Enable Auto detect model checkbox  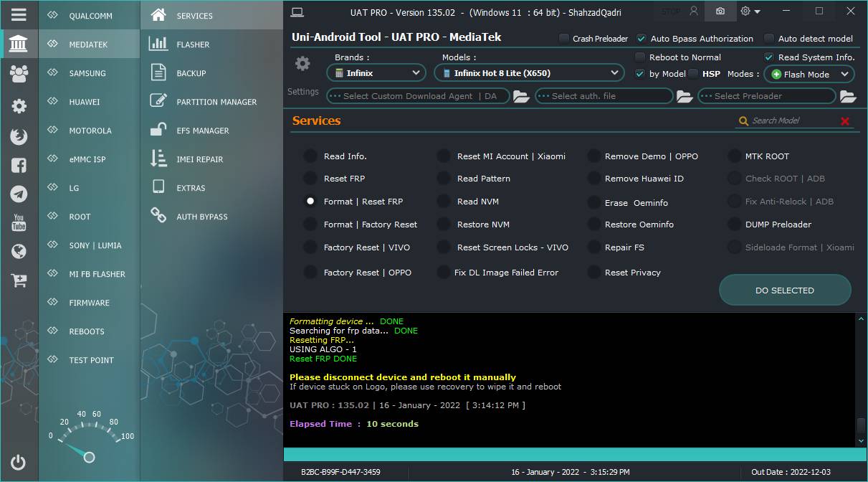coord(769,39)
